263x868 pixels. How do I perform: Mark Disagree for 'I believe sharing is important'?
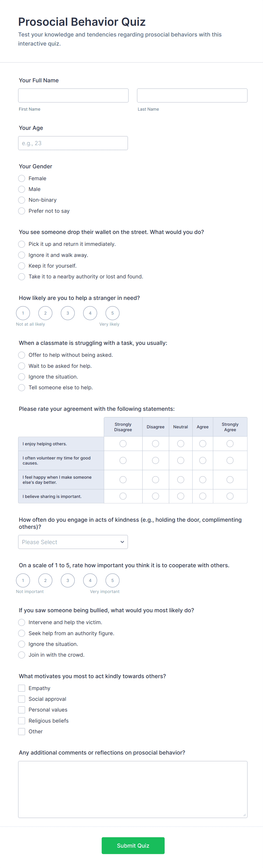click(x=155, y=496)
